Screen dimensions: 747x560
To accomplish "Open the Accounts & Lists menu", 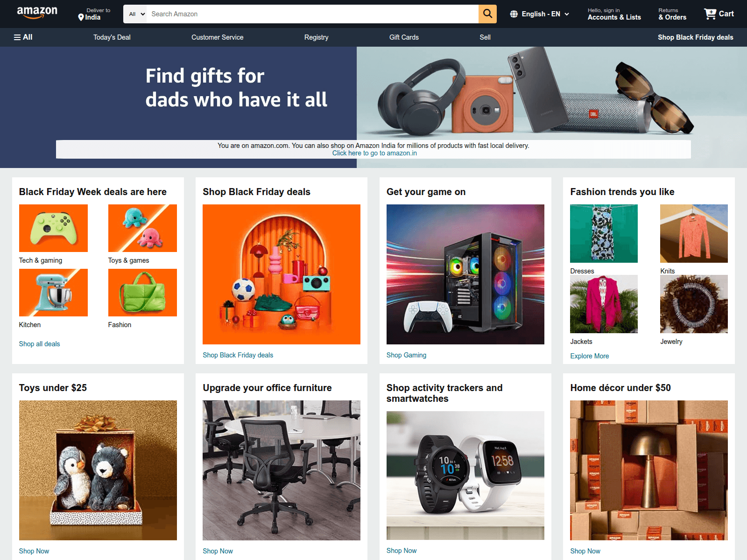I will point(614,14).
